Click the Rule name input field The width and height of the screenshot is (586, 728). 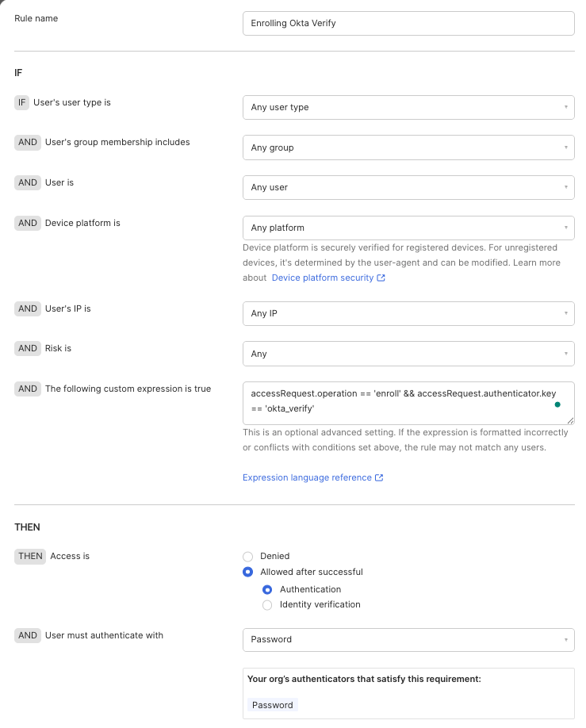coord(408,23)
